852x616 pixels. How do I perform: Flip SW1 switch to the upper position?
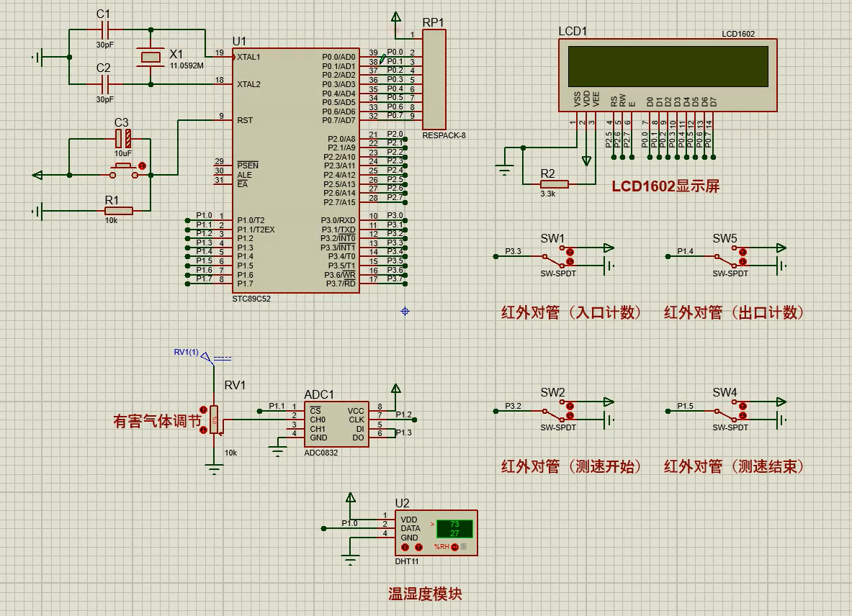coord(570,251)
